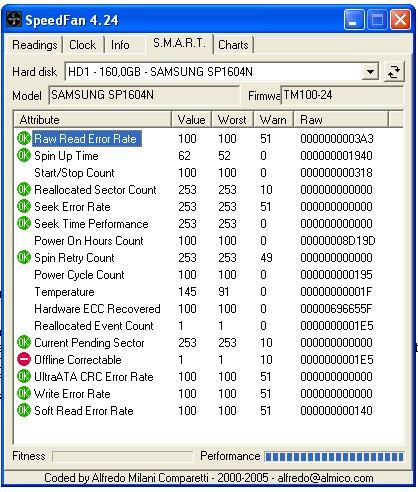Select the Seek Time Performance row
This screenshot has width=418, height=492.
tap(209, 223)
